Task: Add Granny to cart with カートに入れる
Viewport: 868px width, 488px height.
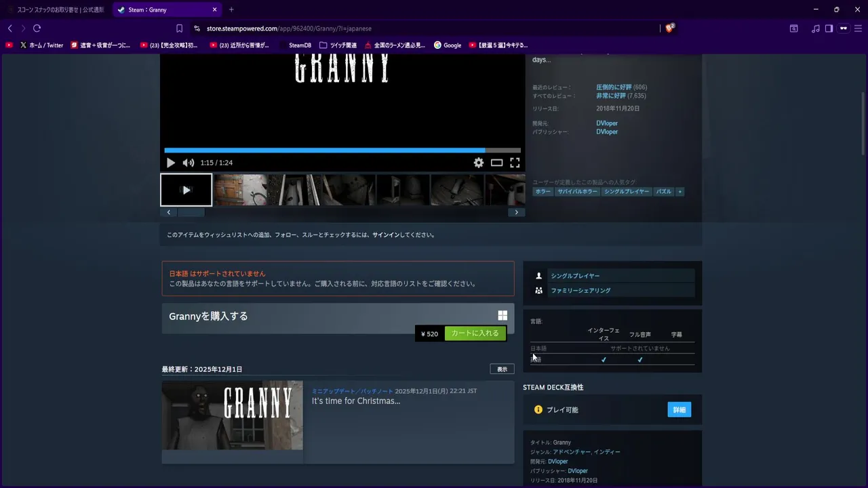Action: pos(475,333)
